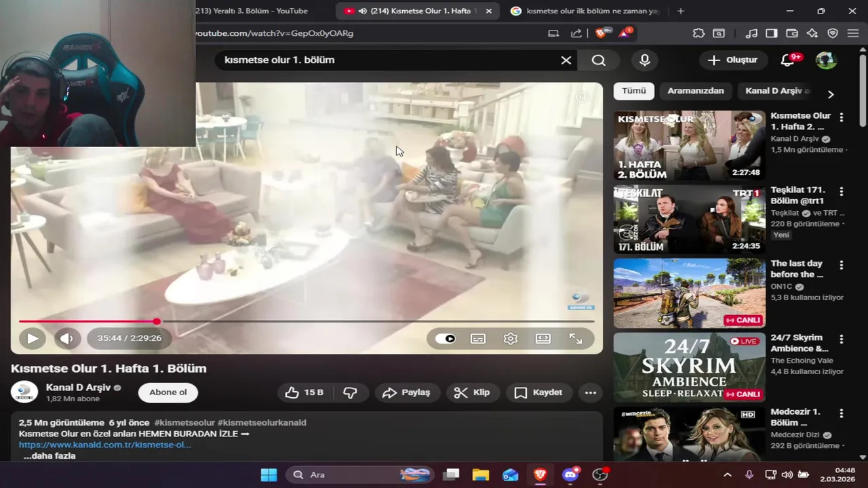Open the kanald.com.tr description link

pos(105,445)
